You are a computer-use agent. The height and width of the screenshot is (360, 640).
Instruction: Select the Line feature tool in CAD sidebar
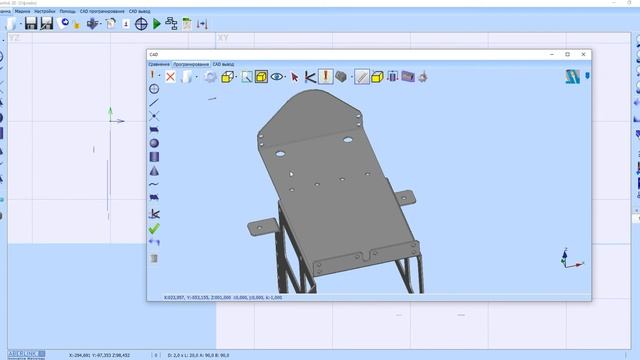pyautogui.click(x=154, y=102)
